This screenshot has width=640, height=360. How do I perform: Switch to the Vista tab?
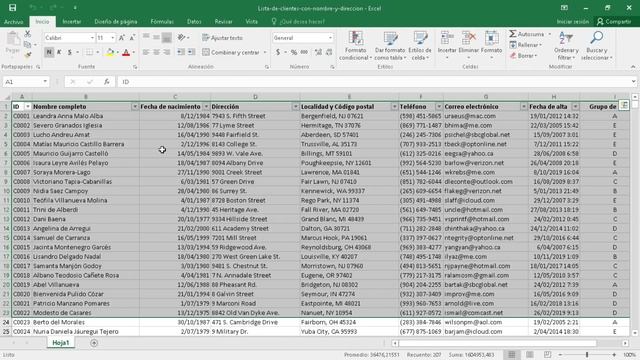(251, 22)
